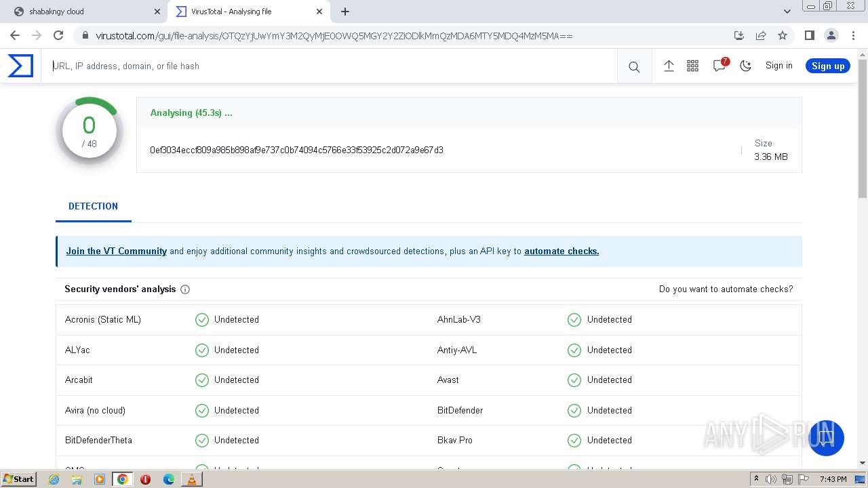
Task: Click the share page icon
Action: pos(761,35)
